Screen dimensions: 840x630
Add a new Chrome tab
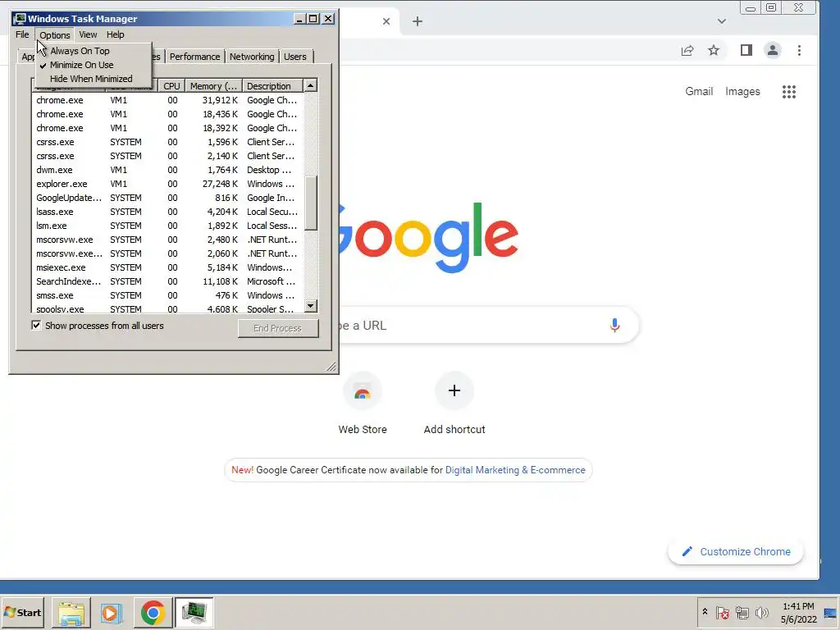pyautogui.click(x=418, y=21)
